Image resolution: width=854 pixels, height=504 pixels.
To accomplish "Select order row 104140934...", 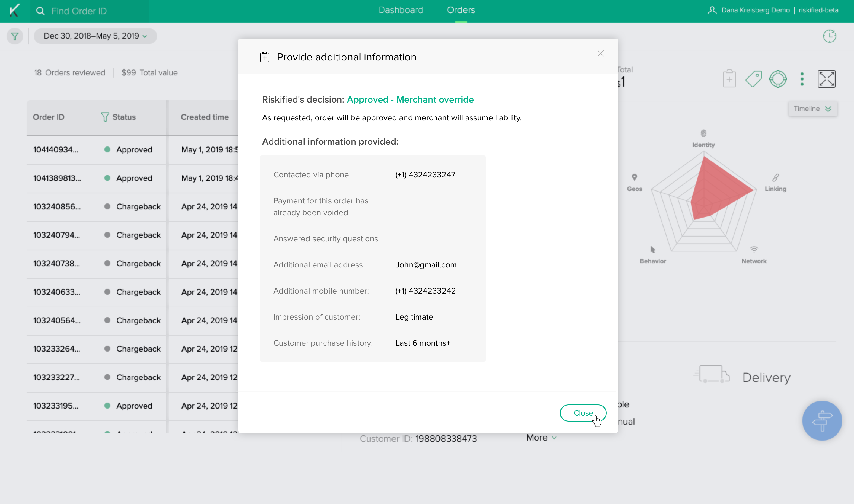I will pos(133,150).
